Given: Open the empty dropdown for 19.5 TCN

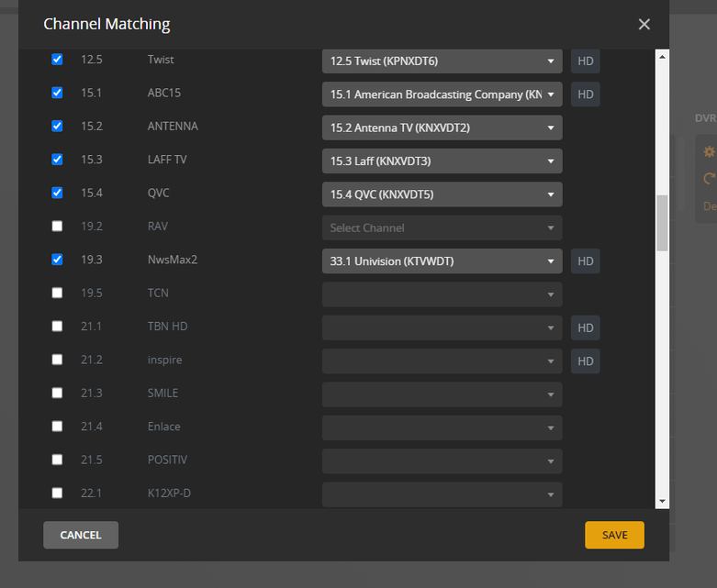Looking at the screenshot, I should (442, 294).
